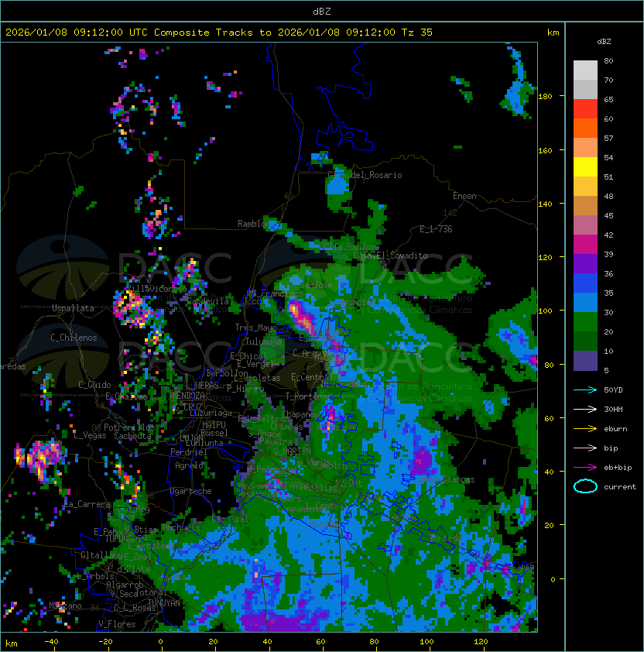Click the 'eburn' legend label
Viewport: 644px width, 652px height.
pos(615,429)
